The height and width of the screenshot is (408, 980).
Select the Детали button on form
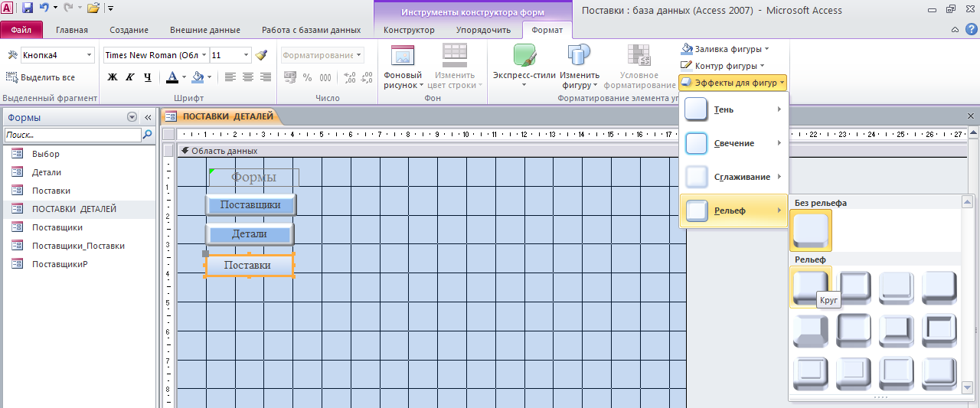[x=250, y=234]
